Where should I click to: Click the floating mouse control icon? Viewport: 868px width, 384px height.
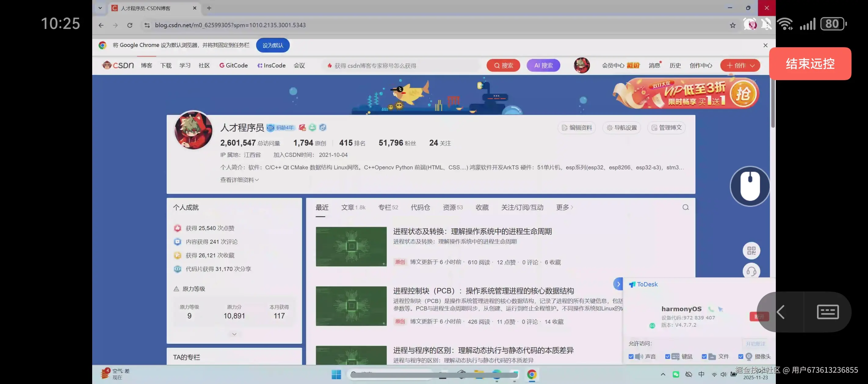(x=750, y=186)
